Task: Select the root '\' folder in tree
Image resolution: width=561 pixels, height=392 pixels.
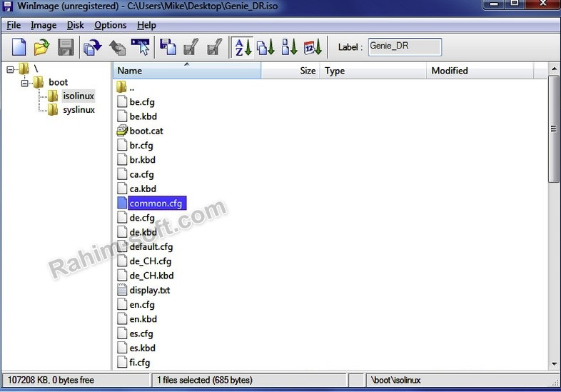Action: pyautogui.click(x=36, y=69)
